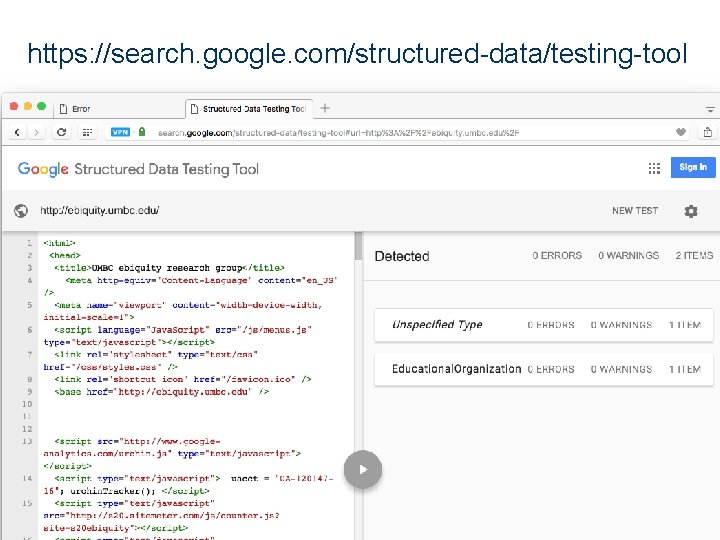This screenshot has height=540, width=720.
Task: Open a new tab with plus button
Action: point(325,108)
